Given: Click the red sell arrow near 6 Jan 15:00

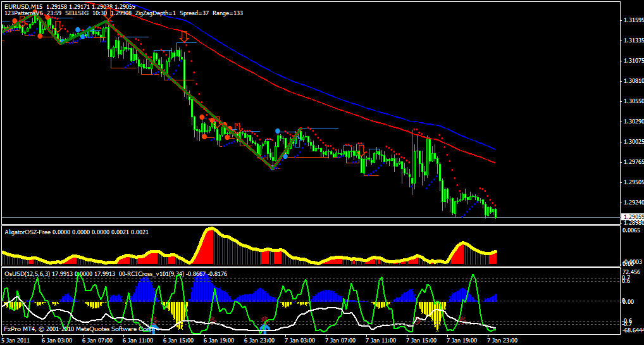Looking at the screenshot, I should [x=184, y=36].
